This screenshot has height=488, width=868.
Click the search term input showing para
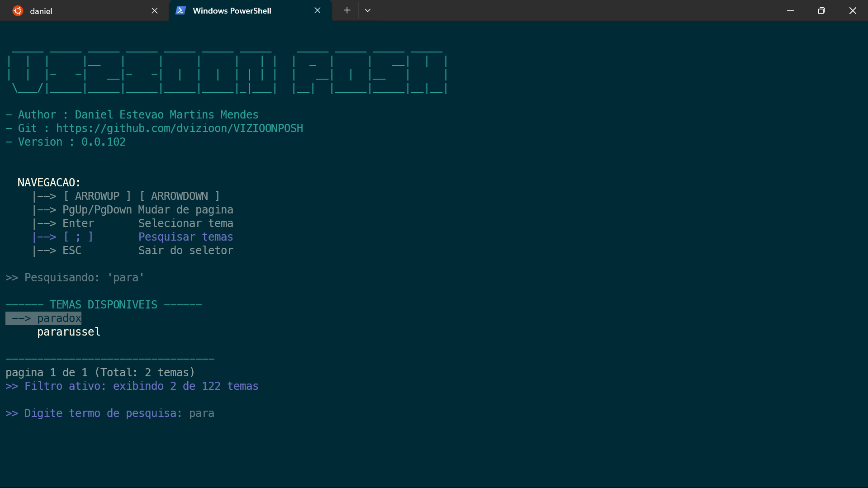[x=202, y=413]
